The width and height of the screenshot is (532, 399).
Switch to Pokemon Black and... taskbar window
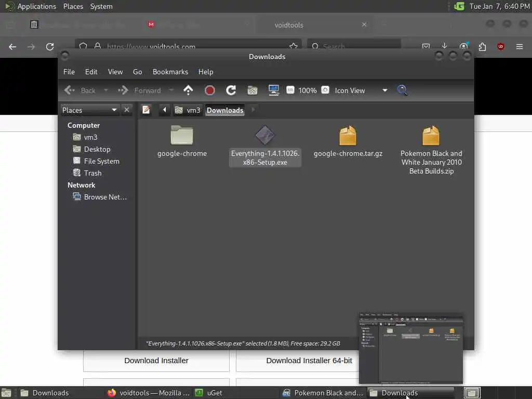(323, 393)
